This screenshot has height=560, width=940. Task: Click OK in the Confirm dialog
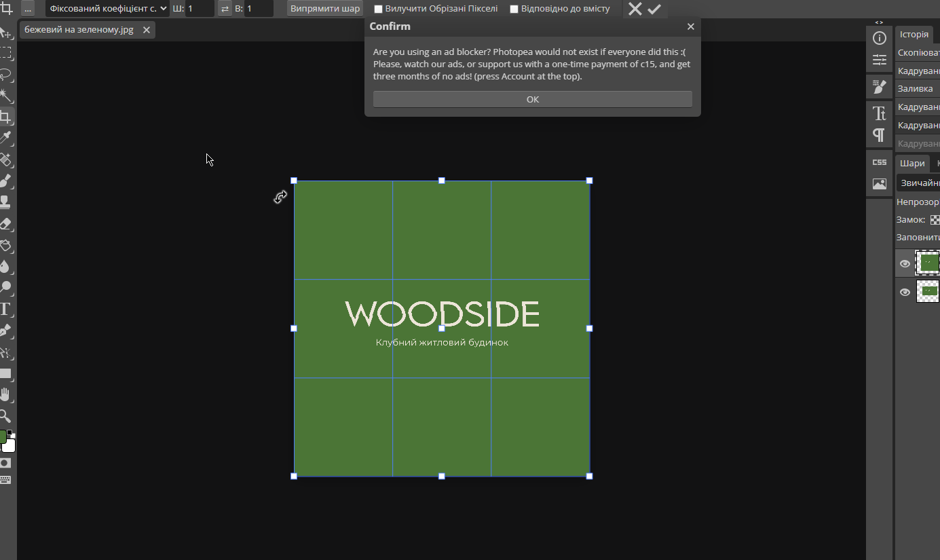pos(533,99)
